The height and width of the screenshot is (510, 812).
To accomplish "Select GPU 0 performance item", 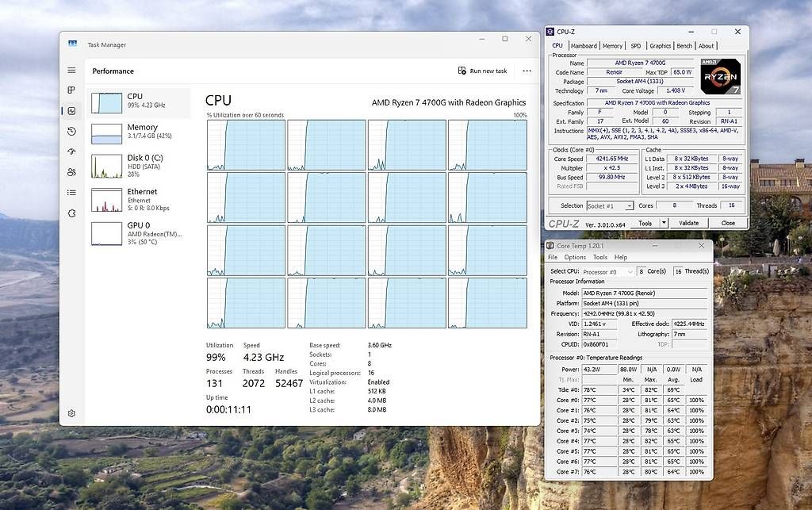I will 139,233.
